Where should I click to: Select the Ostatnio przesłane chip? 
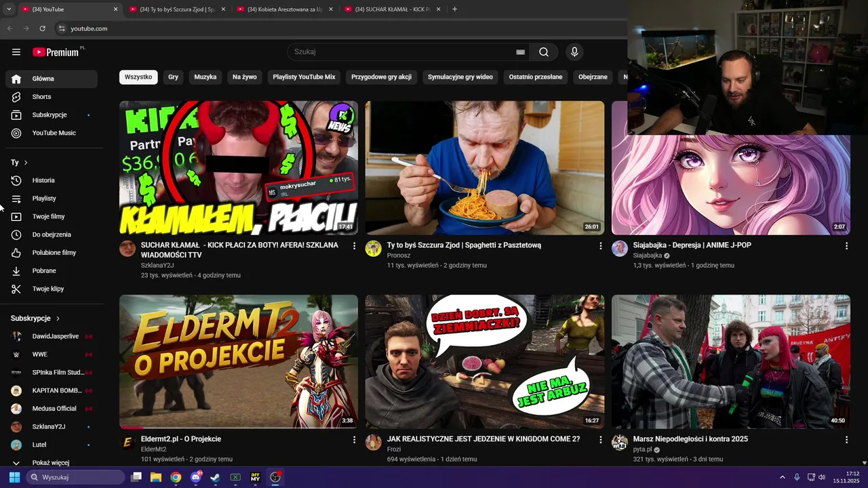coord(536,77)
